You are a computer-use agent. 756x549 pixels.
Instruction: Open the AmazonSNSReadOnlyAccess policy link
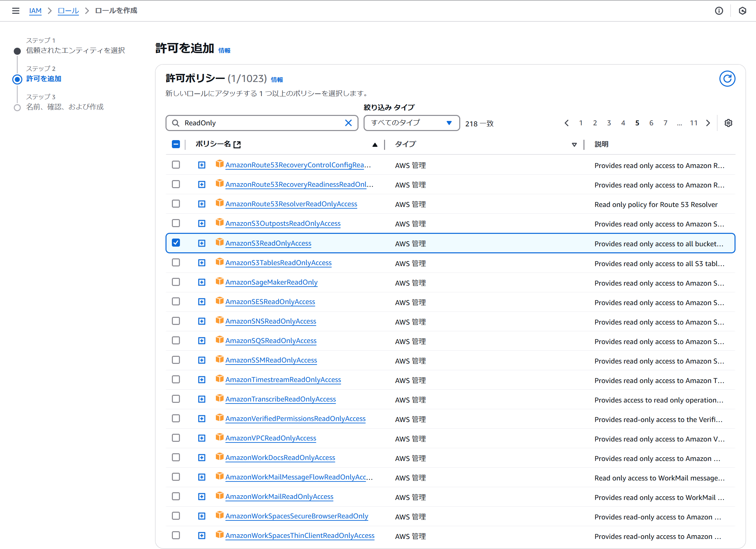pos(271,321)
